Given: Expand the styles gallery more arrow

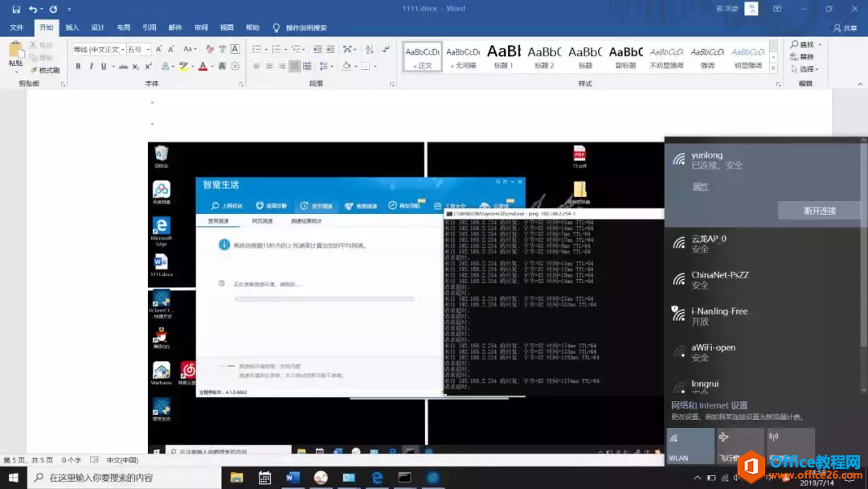Looking at the screenshot, I should click(x=773, y=68).
